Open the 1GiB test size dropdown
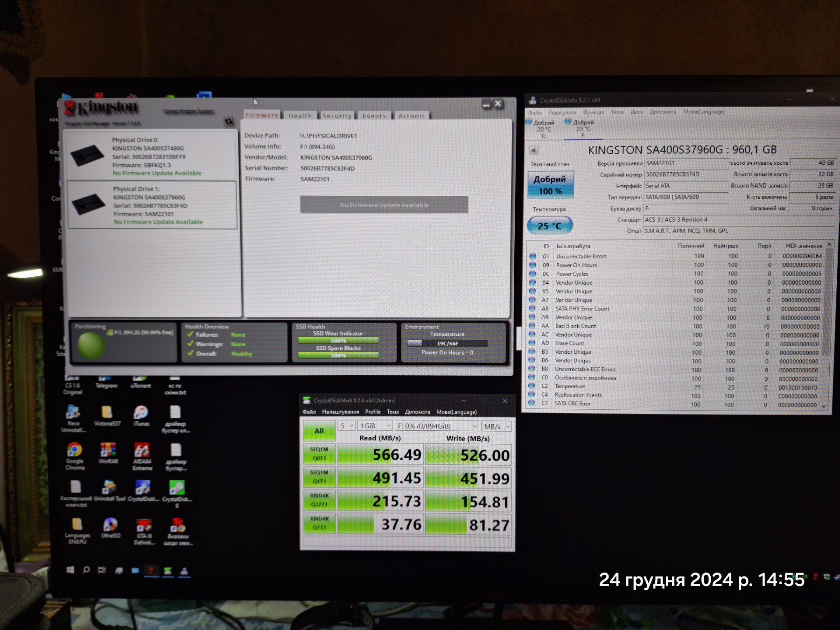Screen dimensions: 840x630 pyautogui.click(x=376, y=426)
